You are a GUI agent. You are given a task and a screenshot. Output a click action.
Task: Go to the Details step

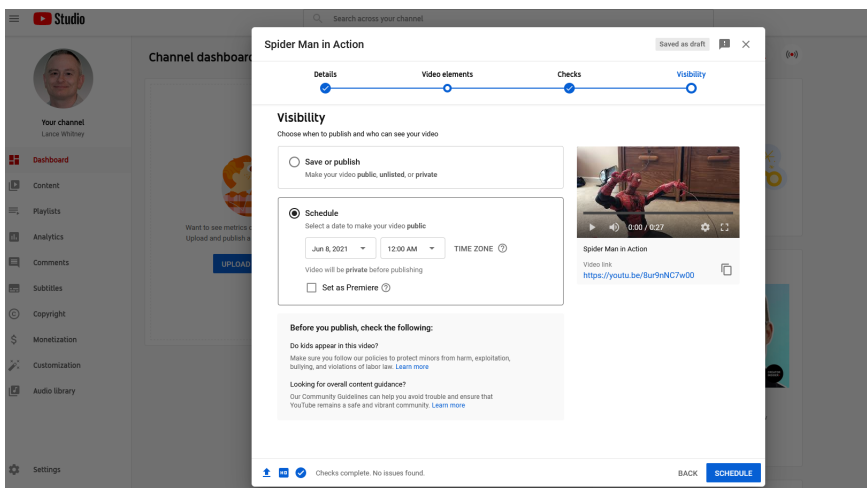pos(325,81)
